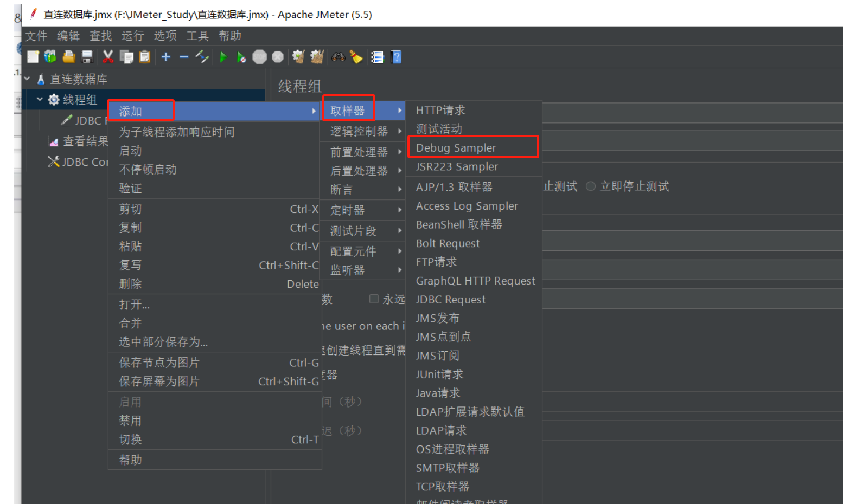The height and width of the screenshot is (504, 843).
Task: Create a new test plan with New icon
Action: [x=33, y=57]
